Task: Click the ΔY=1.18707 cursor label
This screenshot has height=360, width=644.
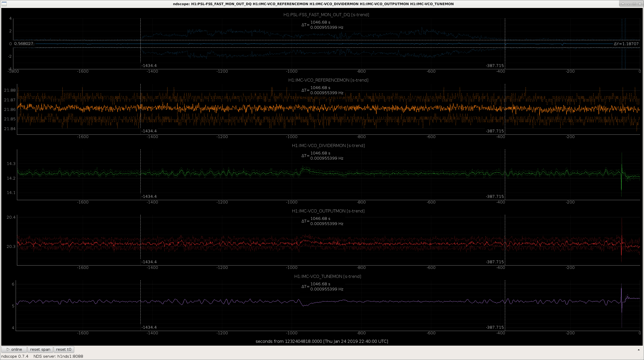Action: pyautogui.click(x=626, y=44)
